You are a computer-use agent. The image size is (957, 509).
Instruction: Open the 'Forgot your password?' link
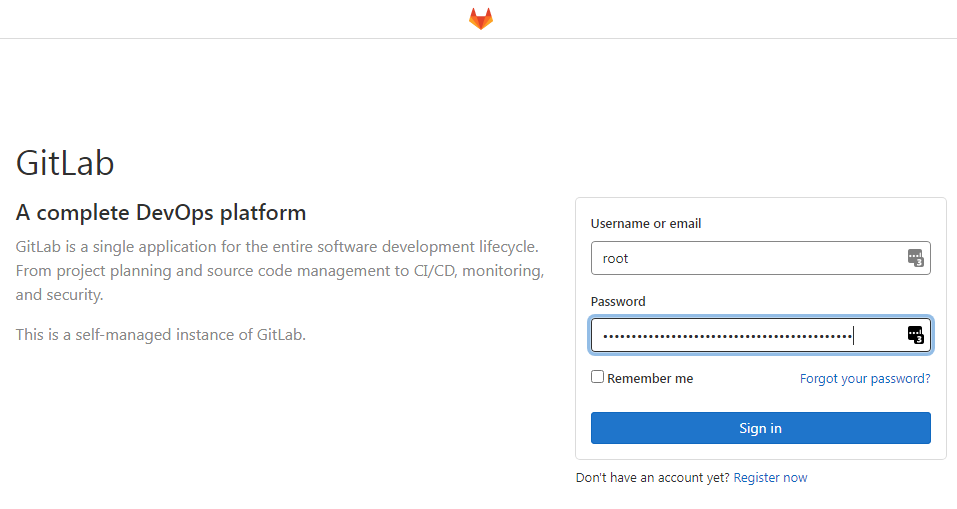[865, 378]
